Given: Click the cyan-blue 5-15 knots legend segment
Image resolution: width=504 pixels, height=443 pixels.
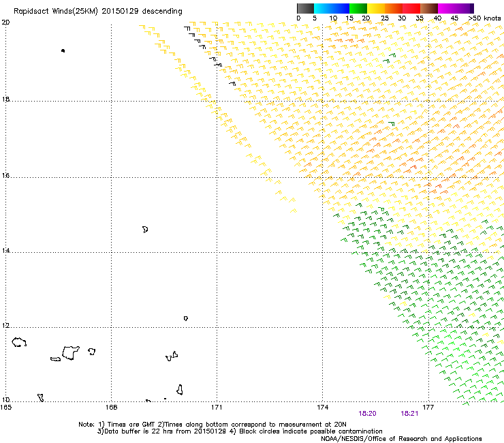Looking at the screenshot, I should click(x=332, y=8).
